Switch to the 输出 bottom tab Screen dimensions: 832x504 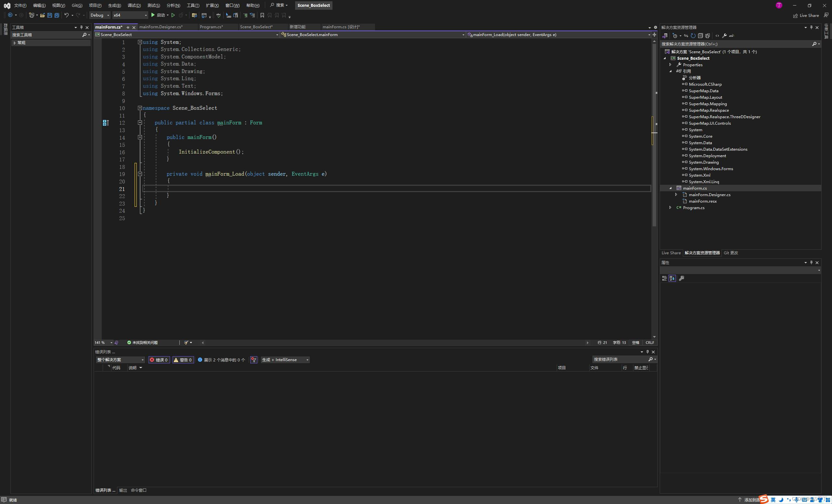click(123, 490)
